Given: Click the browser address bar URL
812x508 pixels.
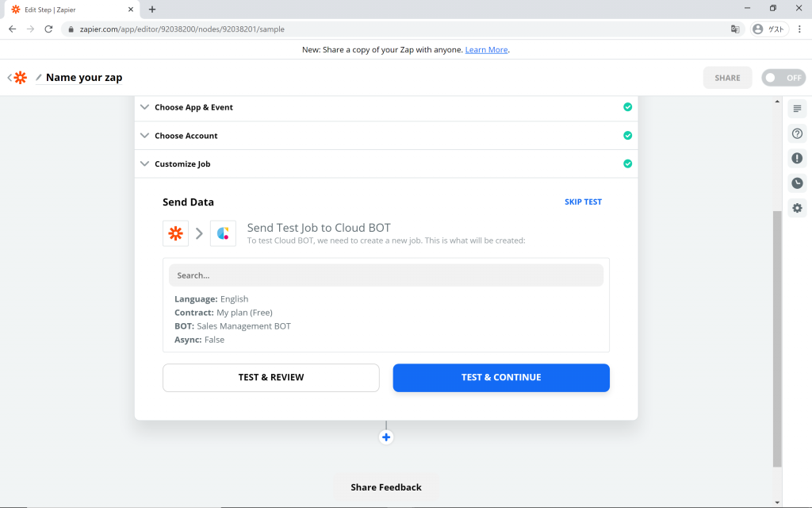Looking at the screenshot, I should coord(182,29).
